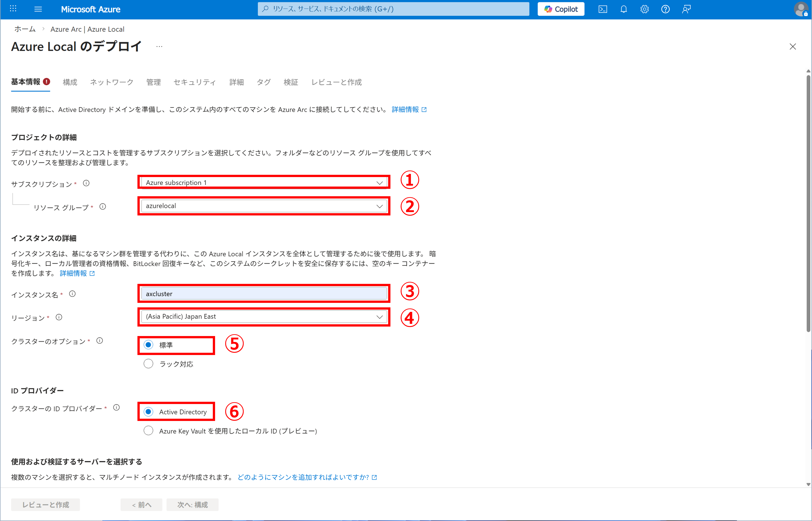Click the axcluster instance name field
The image size is (812, 521).
click(x=264, y=294)
